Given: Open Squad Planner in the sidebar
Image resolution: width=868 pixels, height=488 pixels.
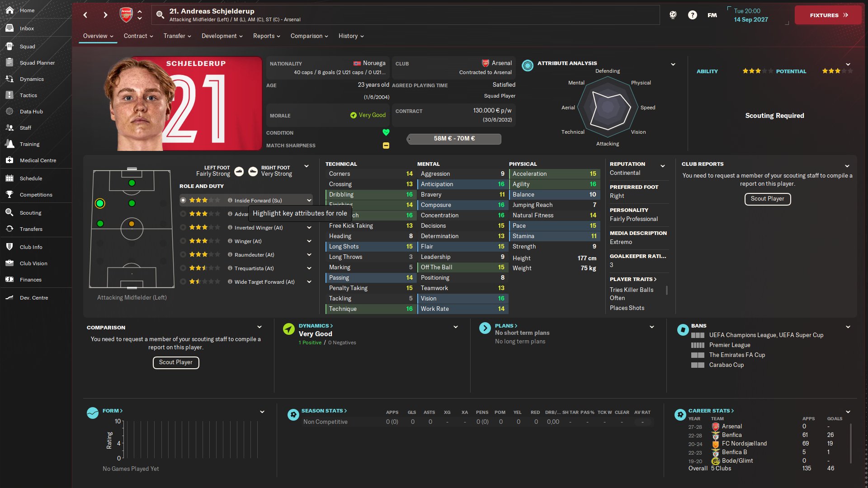Looking at the screenshot, I should tap(37, 62).
